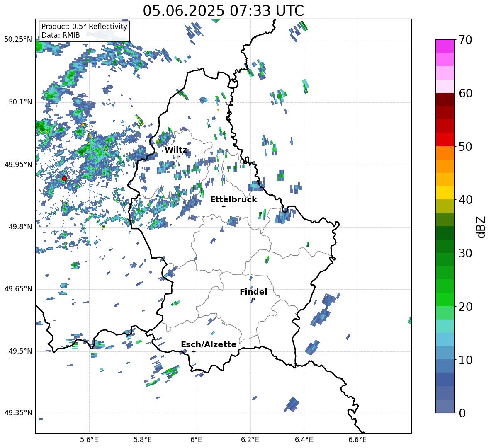Click the 49.95°N latitude label
The width and height of the screenshot is (491, 448).
coord(18,165)
